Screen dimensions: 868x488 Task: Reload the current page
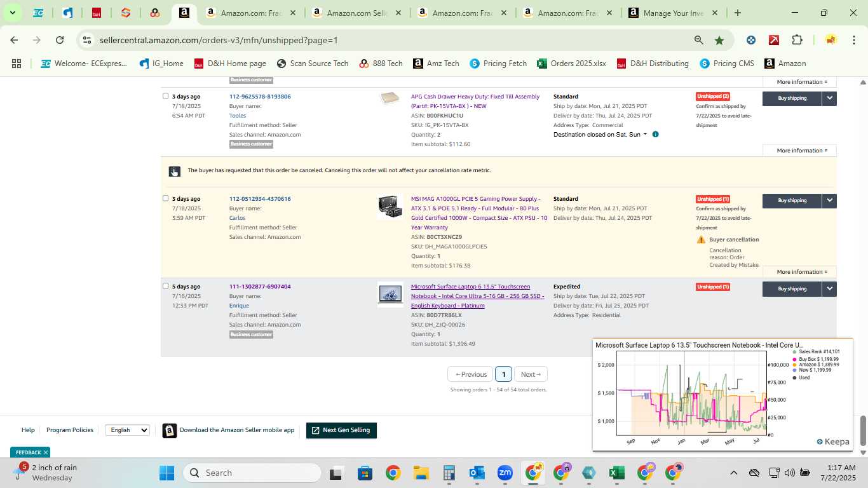coord(60,40)
